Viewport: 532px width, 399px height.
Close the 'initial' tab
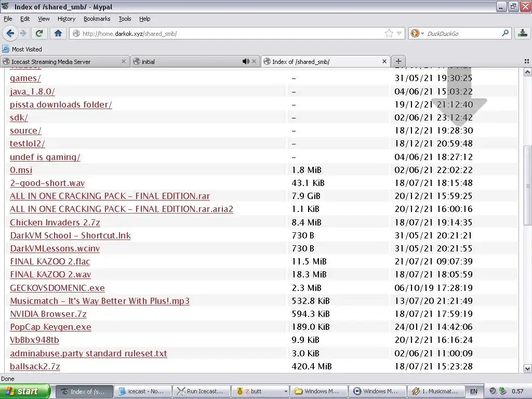(254, 61)
